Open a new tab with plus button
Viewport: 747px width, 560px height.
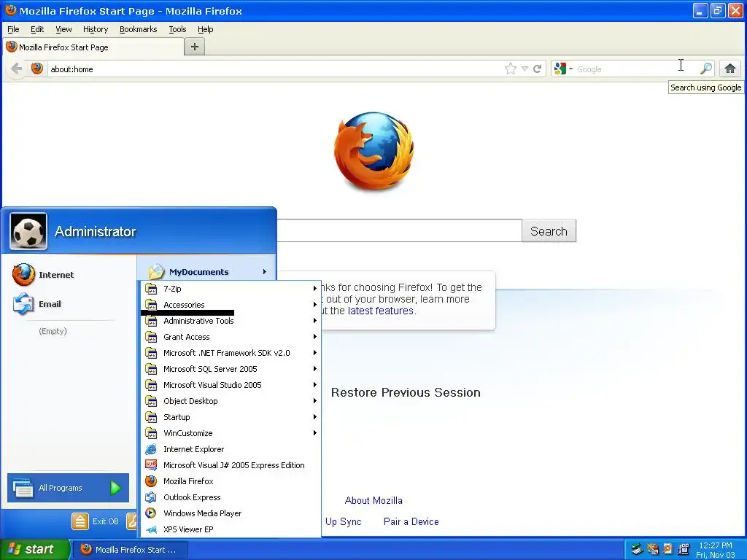click(194, 47)
